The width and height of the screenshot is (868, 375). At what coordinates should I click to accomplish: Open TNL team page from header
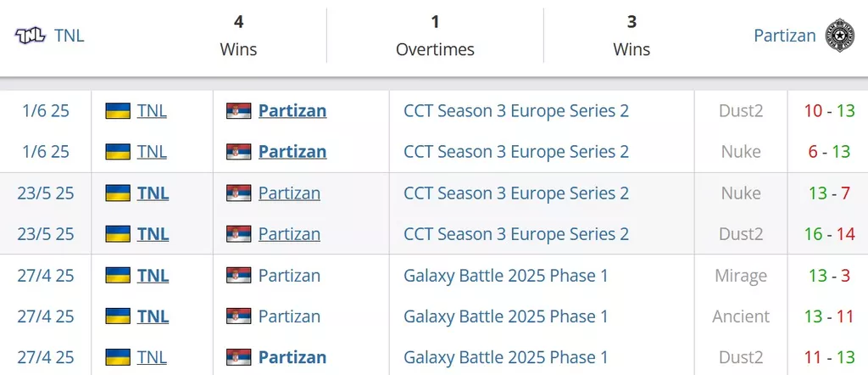pyautogui.click(x=70, y=36)
